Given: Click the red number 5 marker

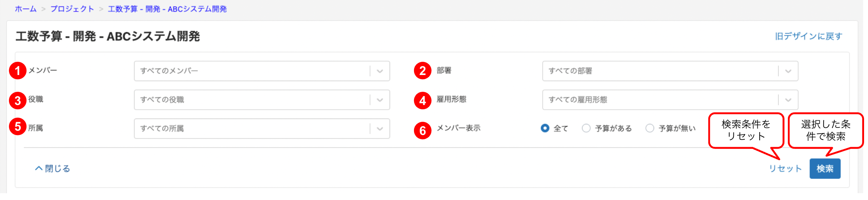Looking at the screenshot, I should click(18, 126).
